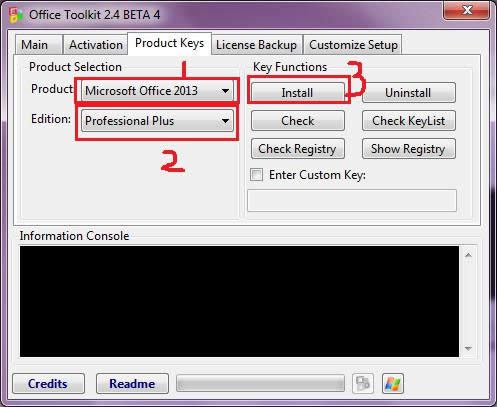Screen dimensions: 497x407
Task: Click the custom key input field
Action: (352, 200)
